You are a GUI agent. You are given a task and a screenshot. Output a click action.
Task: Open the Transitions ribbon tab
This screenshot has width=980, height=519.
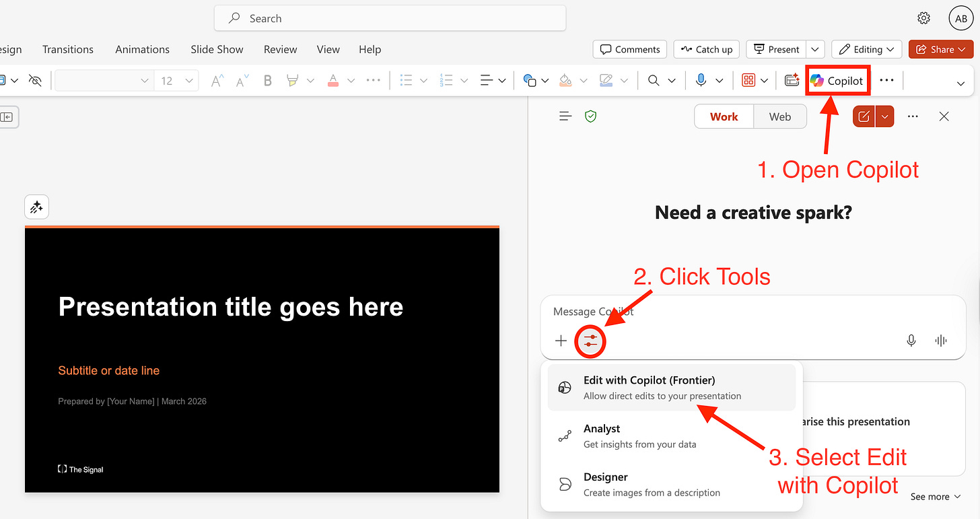(68, 49)
